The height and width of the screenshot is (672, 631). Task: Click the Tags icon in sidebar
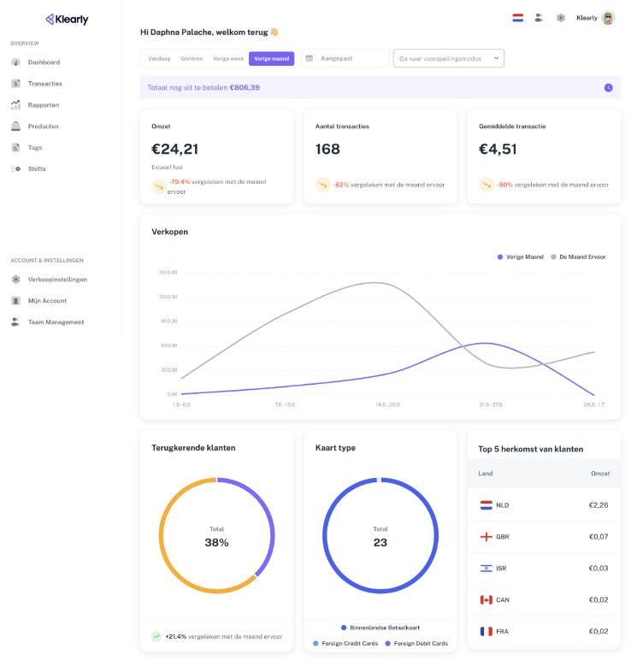tap(15, 147)
